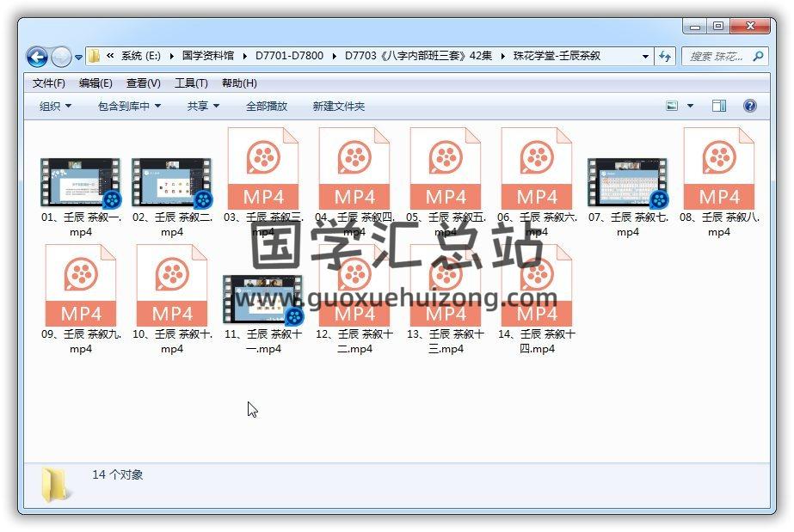
Task: Select video thumbnail 01、壬辰 茶叙一.mp4
Action: click(81, 183)
